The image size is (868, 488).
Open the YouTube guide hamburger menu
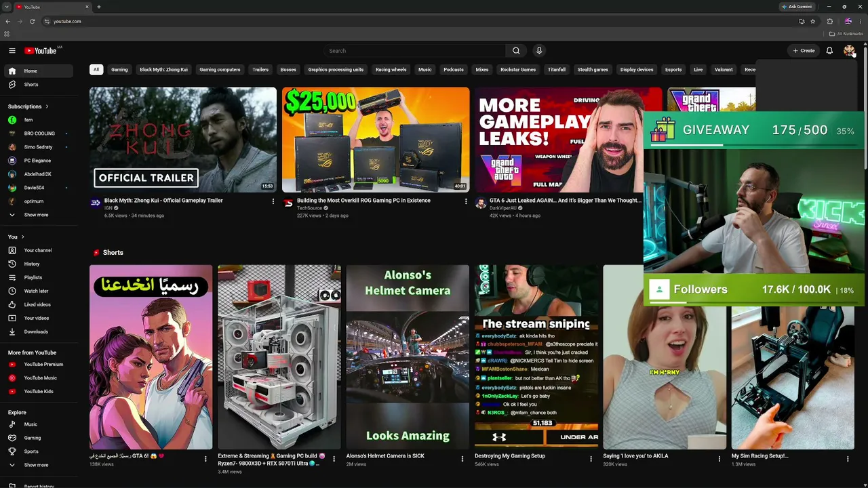pos(12,51)
